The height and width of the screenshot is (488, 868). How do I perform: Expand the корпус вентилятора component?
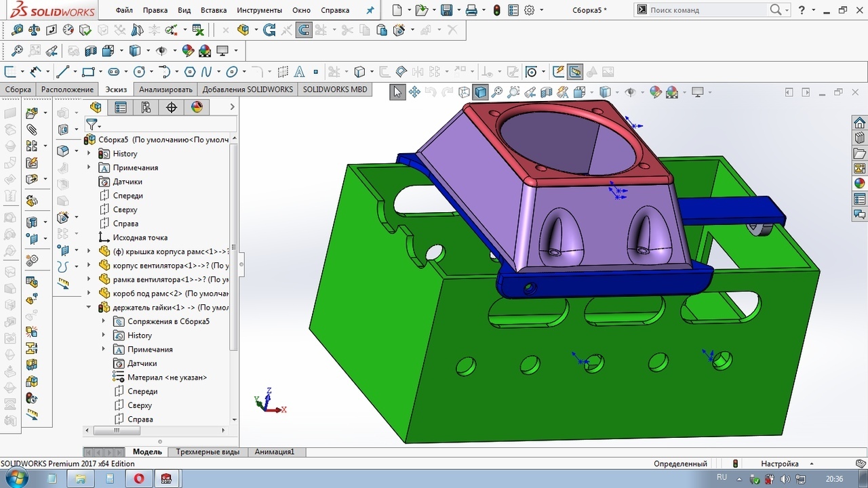pos(89,266)
